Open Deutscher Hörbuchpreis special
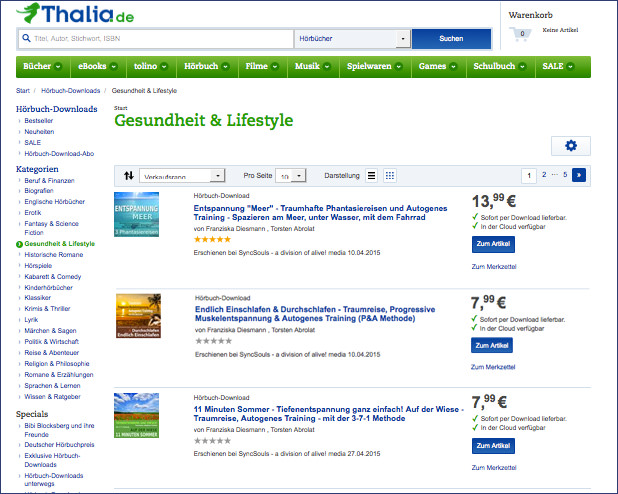618x494 pixels. click(60, 445)
